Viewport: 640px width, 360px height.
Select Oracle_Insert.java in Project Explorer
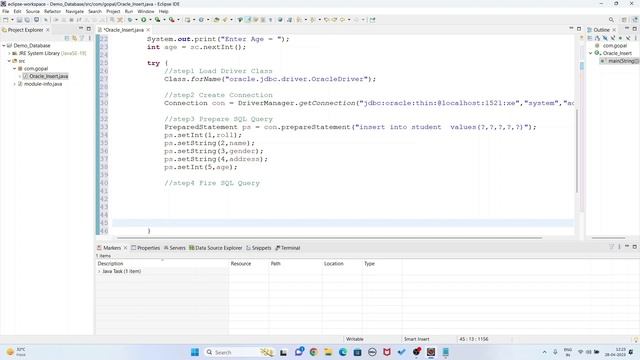45,76
